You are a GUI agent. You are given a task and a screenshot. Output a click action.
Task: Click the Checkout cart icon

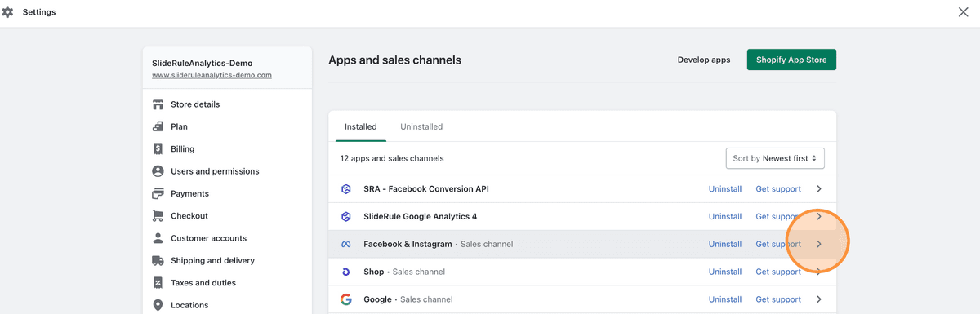[158, 216]
